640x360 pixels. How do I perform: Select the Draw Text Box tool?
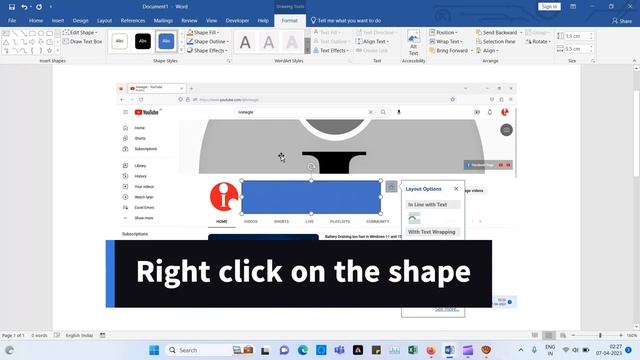(82, 41)
